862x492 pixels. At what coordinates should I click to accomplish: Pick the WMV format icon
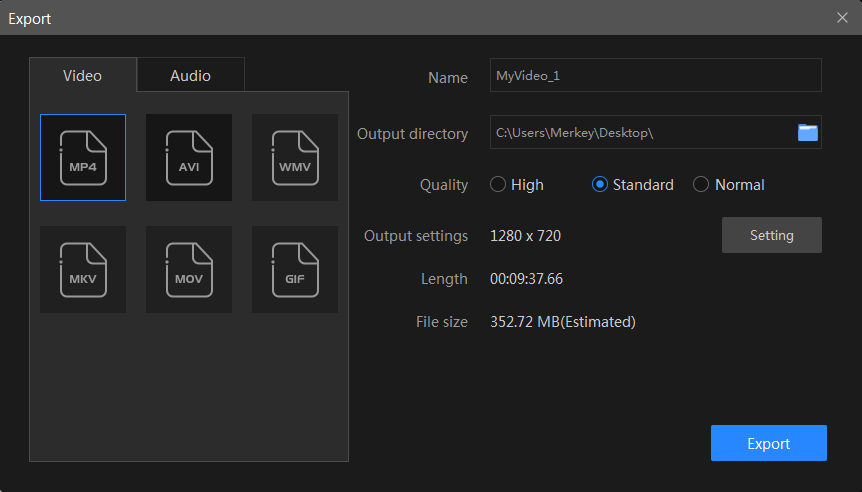[x=295, y=157]
